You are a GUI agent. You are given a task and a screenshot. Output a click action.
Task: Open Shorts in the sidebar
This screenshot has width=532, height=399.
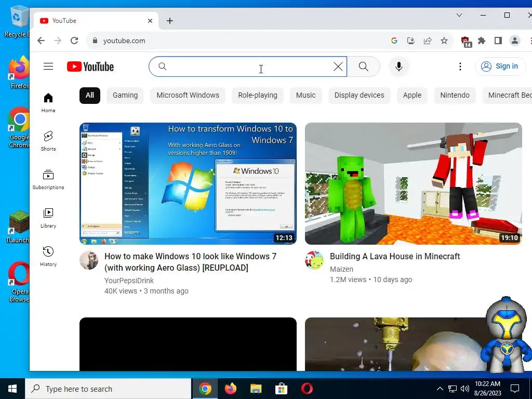48,141
